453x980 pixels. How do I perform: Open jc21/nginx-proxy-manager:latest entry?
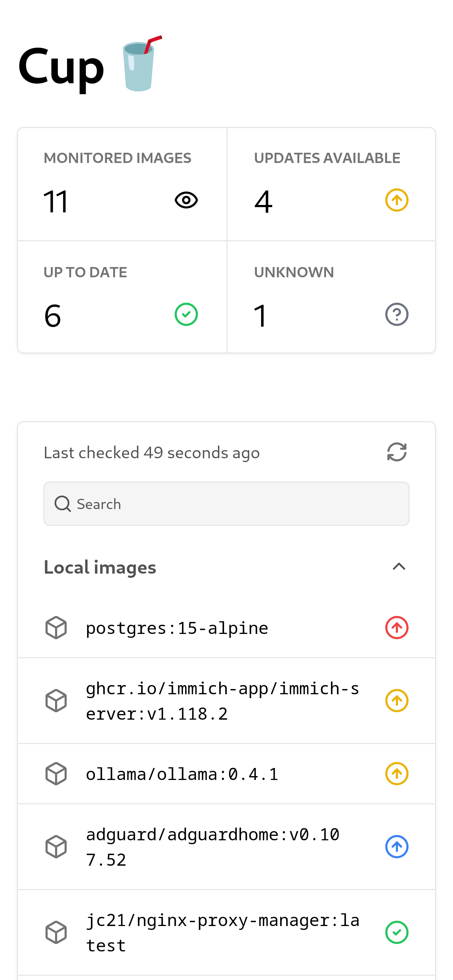click(x=223, y=933)
